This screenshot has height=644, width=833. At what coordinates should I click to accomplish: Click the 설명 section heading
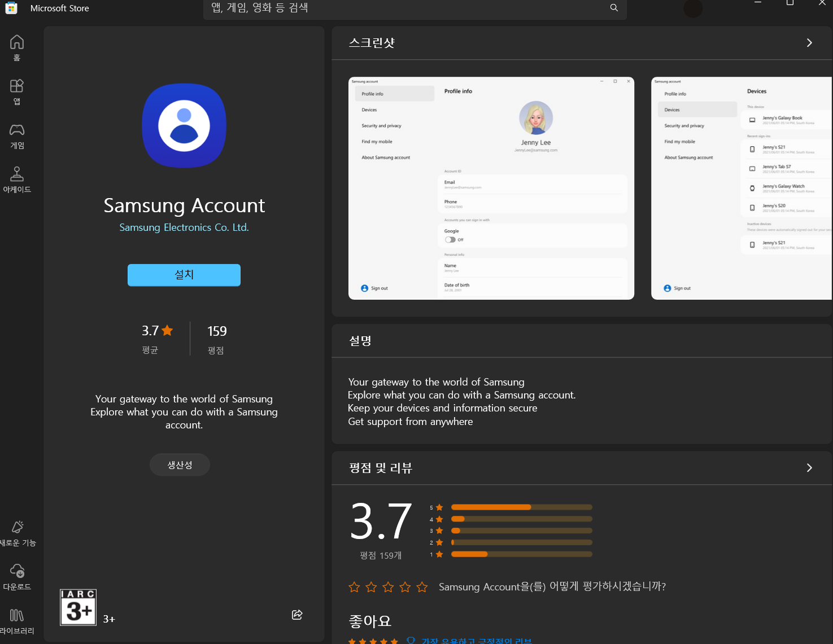[x=360, y=341]
